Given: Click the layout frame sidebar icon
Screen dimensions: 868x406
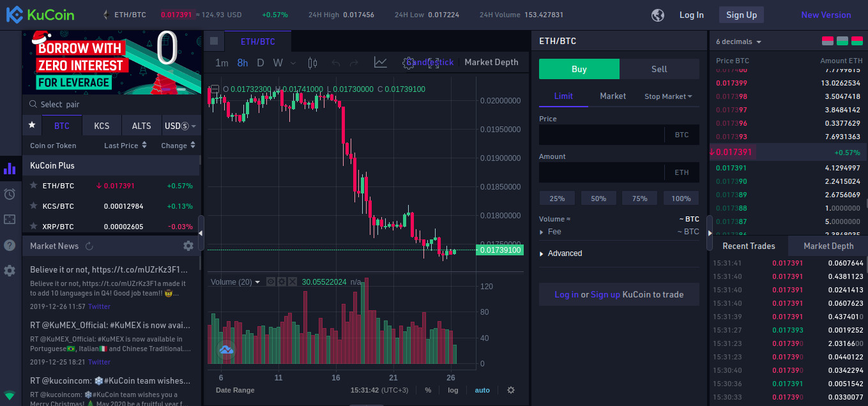Looking at the screenshot, I should 10,220.
